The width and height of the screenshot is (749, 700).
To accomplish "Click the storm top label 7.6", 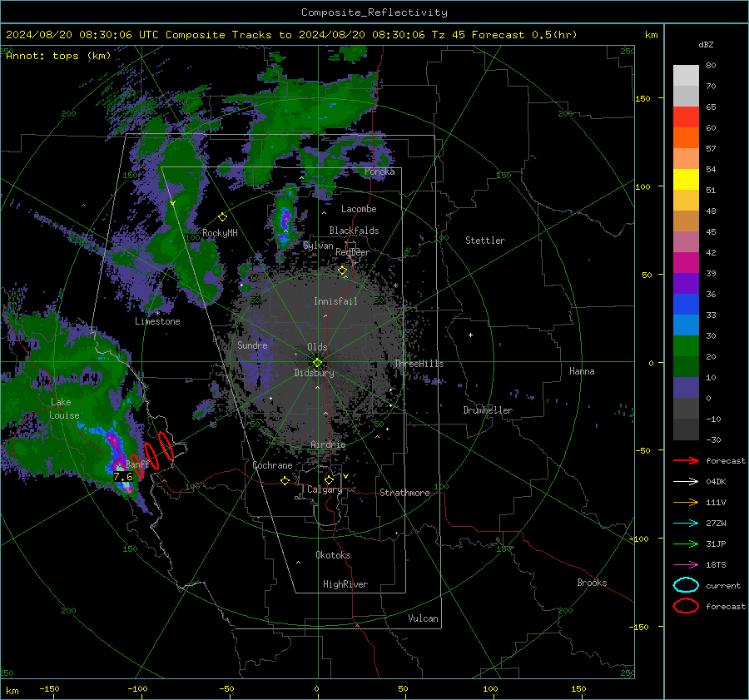I will [x=123, y=477].
